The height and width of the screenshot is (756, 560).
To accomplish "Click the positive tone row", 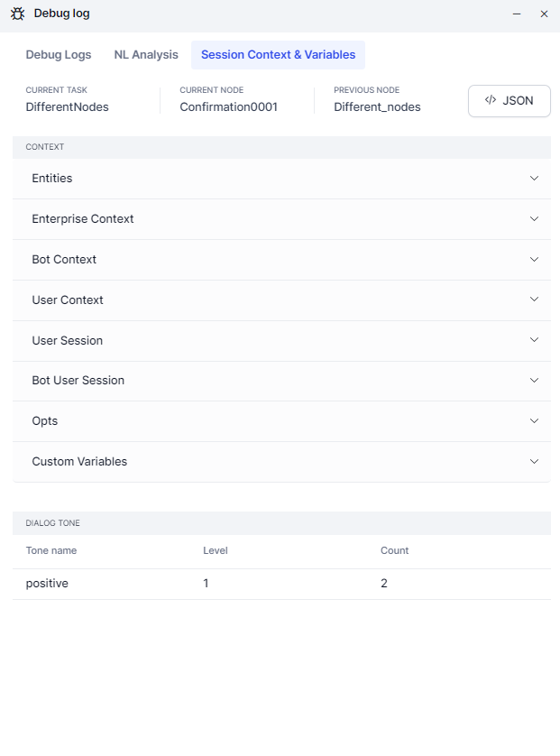I will click(47, 584).
